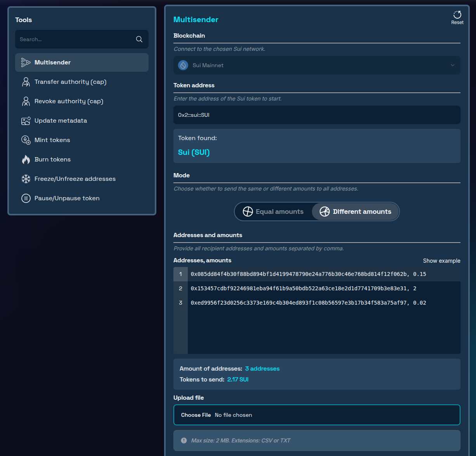Click the Choose File button
This screenshot has height=456, width=476.
click(196, 415)
